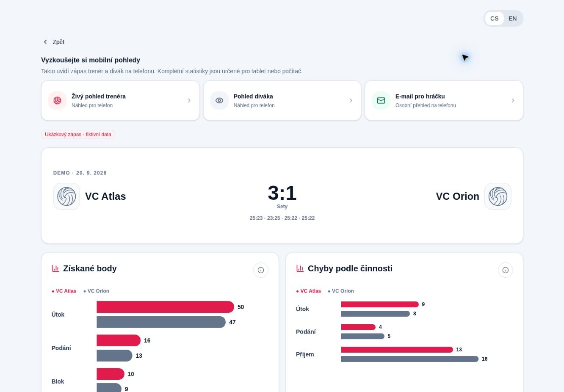Toggle VC Orion legend in Získané body
The image size is (564, 392).
pyautogui.click(x=97, y=291)
